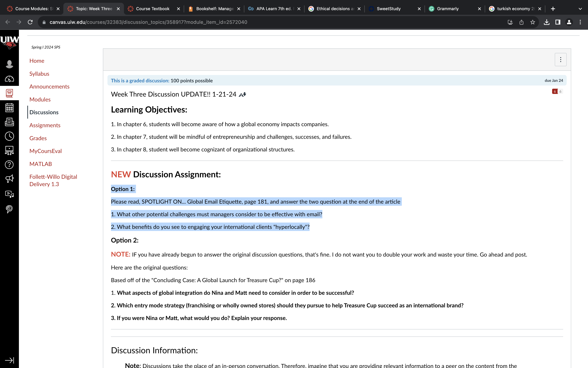Click the unread replies badge showing 6

point(555,91)
